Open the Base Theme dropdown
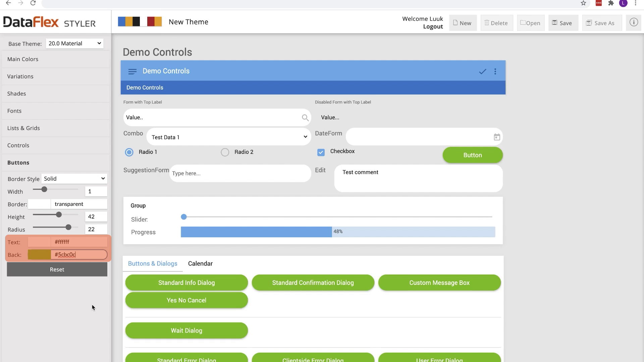The width and height of the screenshot is (644, 362). [x=74, y=44]
